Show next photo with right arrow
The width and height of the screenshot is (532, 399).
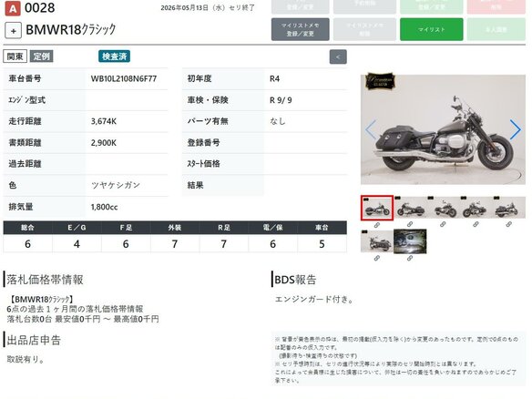515,129
